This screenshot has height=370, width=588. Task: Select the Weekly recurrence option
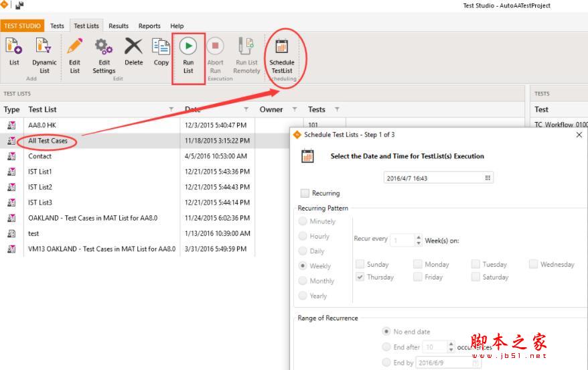(303, 265)
